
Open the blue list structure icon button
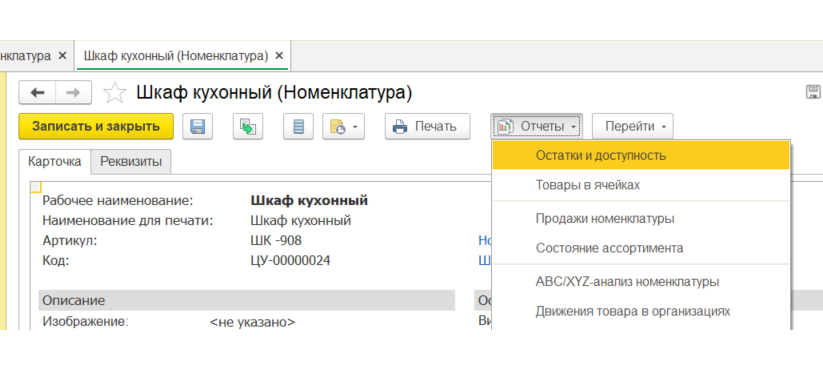pos(298,126)
